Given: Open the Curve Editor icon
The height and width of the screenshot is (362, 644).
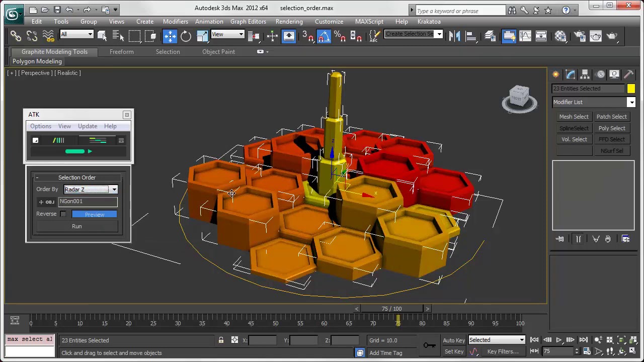Looking at the screenshot, I should (x=525, y=36).
